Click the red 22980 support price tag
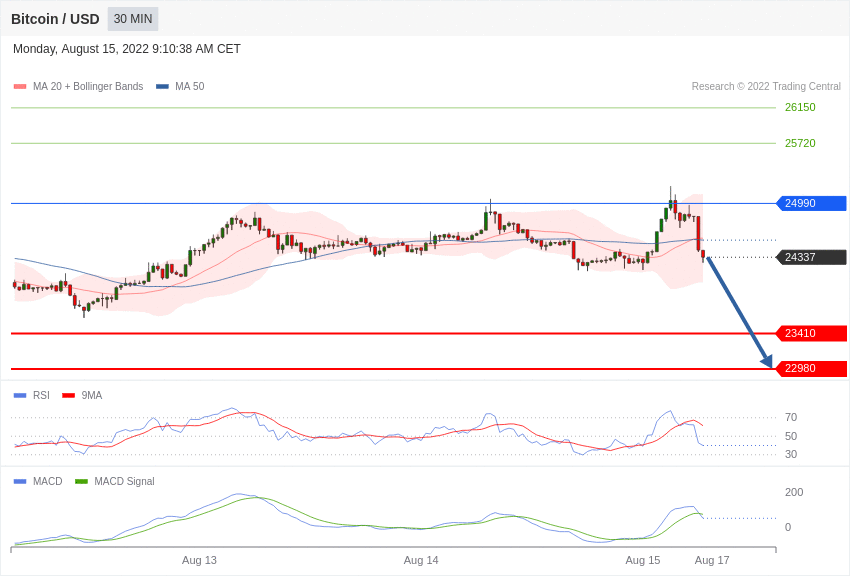This screenshot has width=850, height=576. (812, 368)
